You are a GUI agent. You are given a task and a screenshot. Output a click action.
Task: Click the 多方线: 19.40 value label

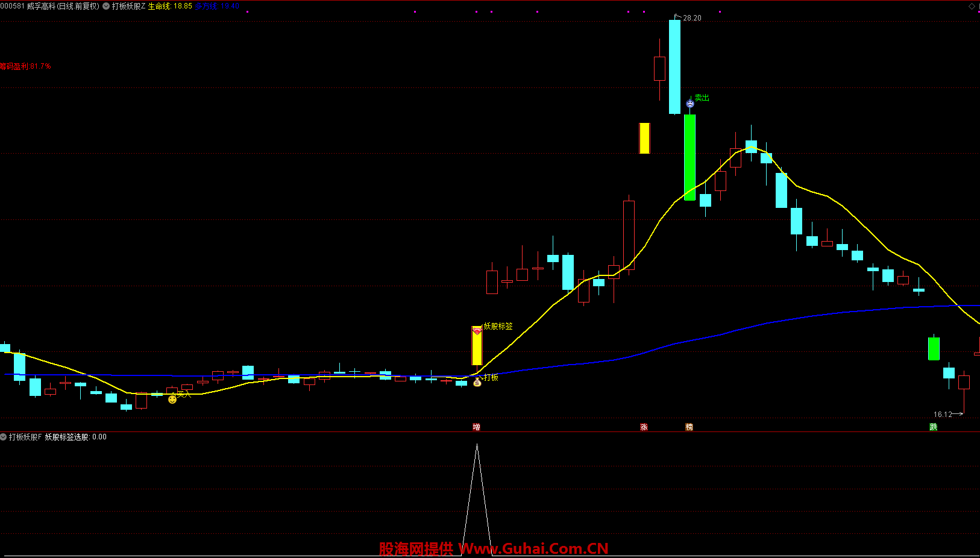coord(217,6)
